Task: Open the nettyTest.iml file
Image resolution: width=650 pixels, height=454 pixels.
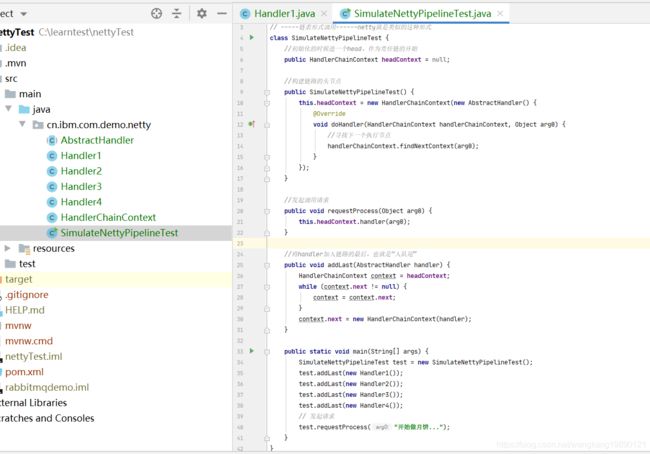Action: [34, 357]
